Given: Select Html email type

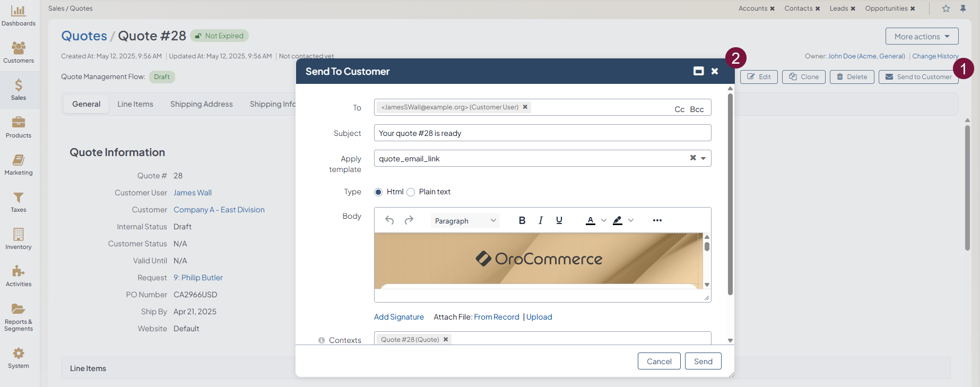Looking at the screenshot, I should pyautogui.click(x=378, y=192).
